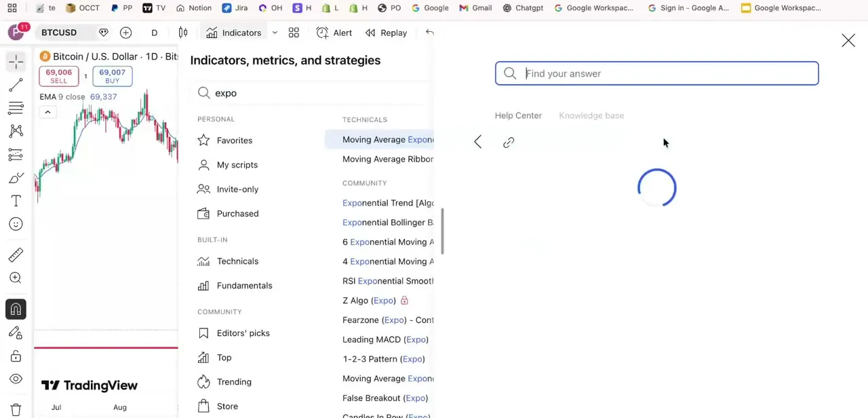Image resolution: width=868 pixels, height=418 pixels.
Task: Select Exponential Trend [Algo result
Action: (388, 203)
